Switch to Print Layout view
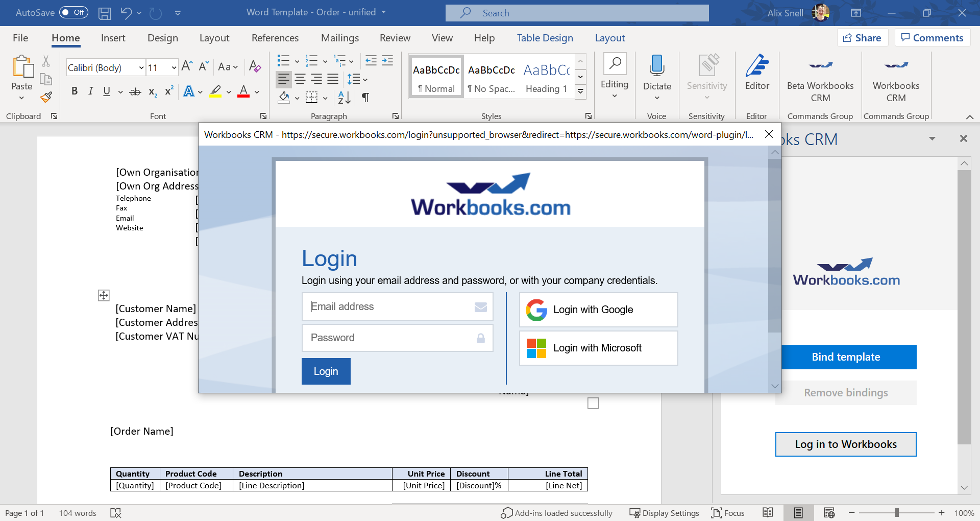This screenshot has width=980, height=521. tap(798, 513)
